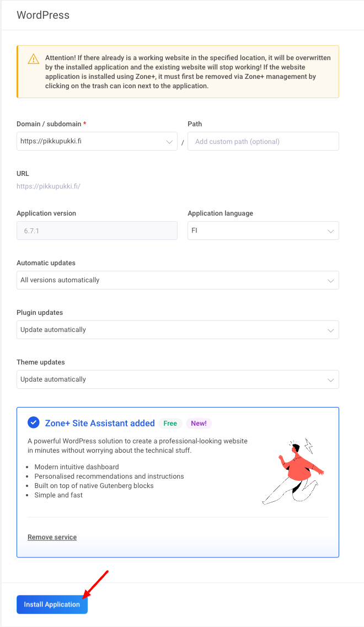Click the pikkupukki.fi URL preview text
364x627 pixels.
tap(49, 186)
